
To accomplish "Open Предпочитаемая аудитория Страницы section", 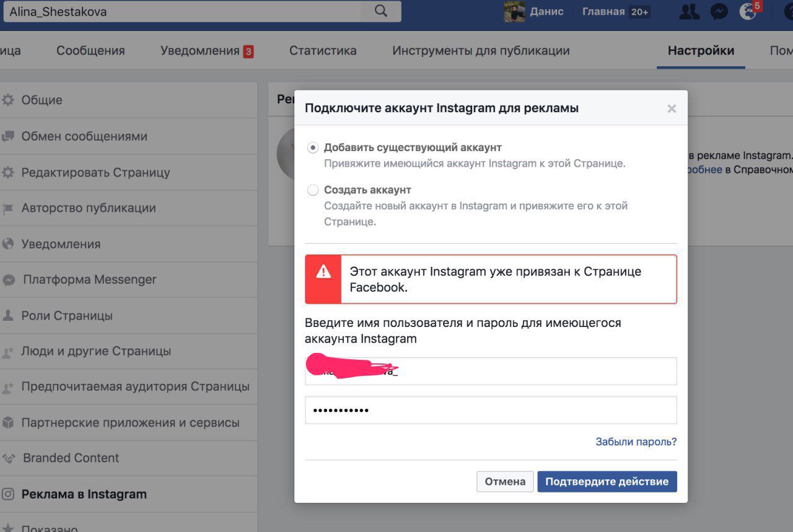I will (128, 387).
